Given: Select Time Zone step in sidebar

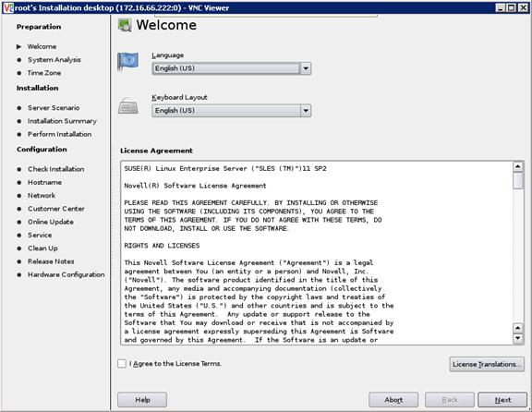Looking at the screenshot, I should point(44,73).
